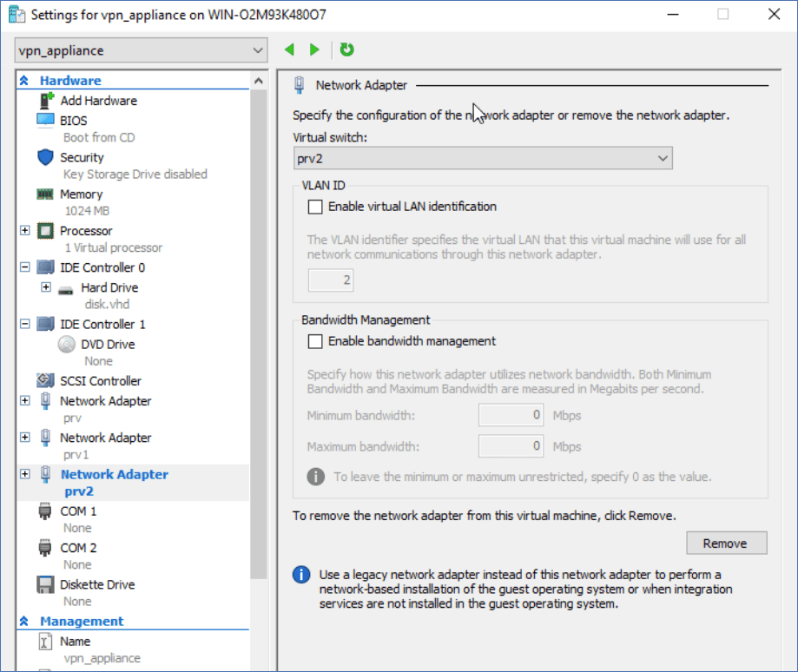Open the Security shield item
The height and width of the screenshot is (672, 798).
46,158
